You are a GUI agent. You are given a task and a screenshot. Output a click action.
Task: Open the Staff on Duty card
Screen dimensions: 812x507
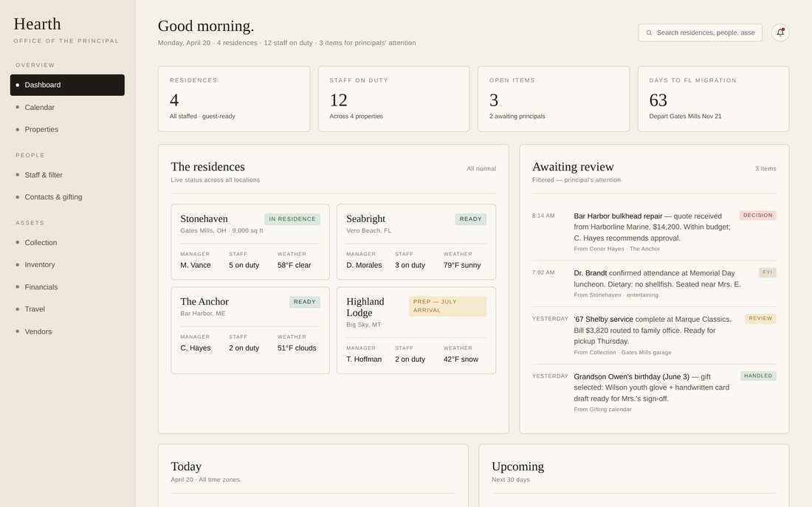393,99
